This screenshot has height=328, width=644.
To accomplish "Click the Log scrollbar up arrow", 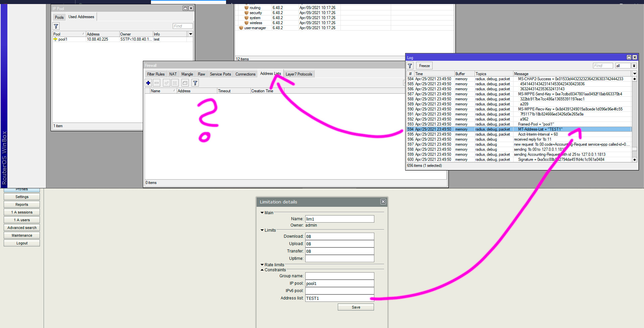I will click(x=635, y=79).
